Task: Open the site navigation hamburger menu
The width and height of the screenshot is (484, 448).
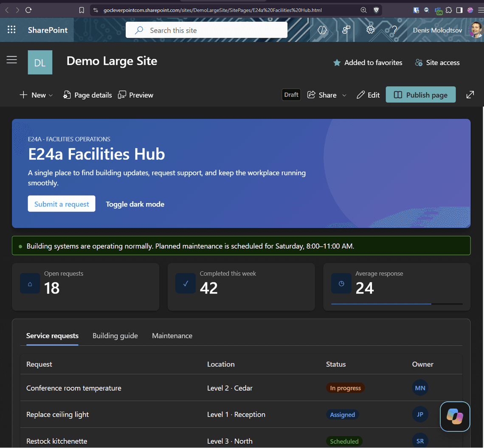Action: pos(12,59)
